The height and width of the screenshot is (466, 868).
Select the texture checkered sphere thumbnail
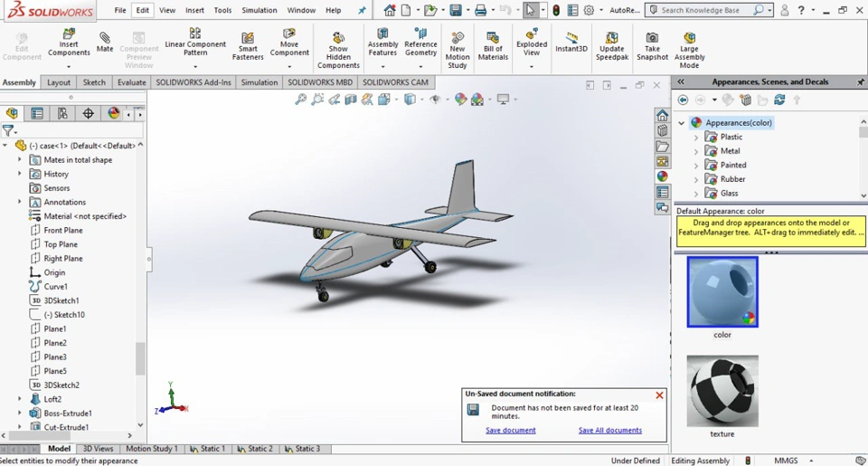click(722, 391)
